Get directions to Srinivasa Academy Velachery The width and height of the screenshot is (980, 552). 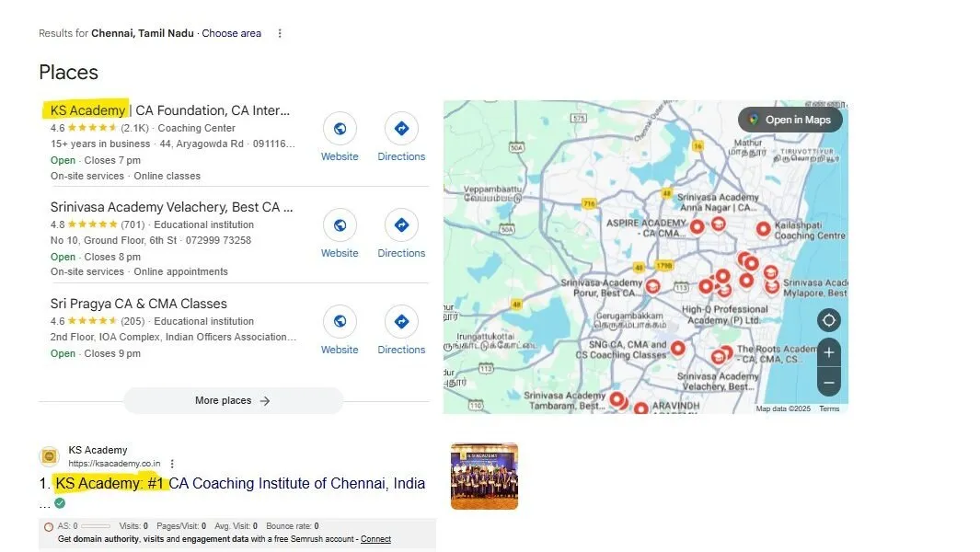[401, 225]
